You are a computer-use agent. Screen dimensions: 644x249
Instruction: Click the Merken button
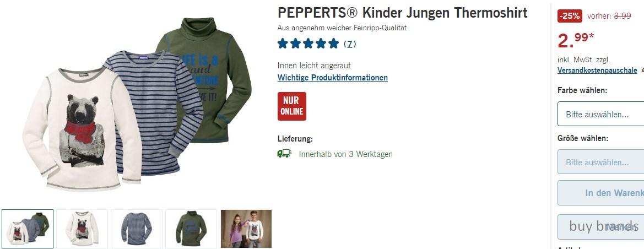coord(601,227)
